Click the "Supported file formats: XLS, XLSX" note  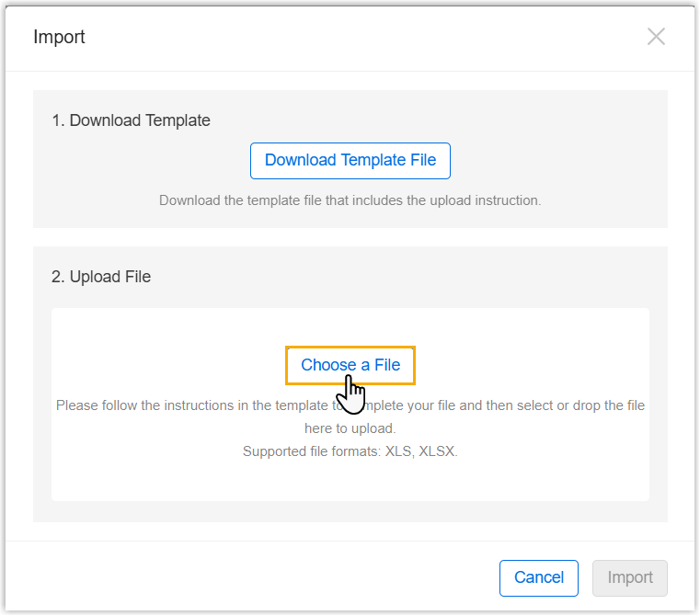(350, 451)
